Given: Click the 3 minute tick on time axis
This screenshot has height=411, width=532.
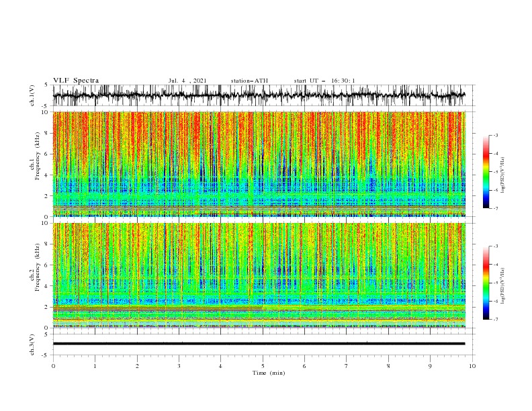Looking at the screenshot, I should [179, 366].
